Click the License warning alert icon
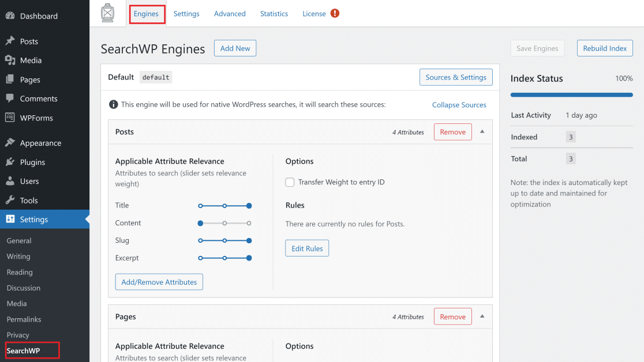644x362 pixels. (x=335, y=13)
